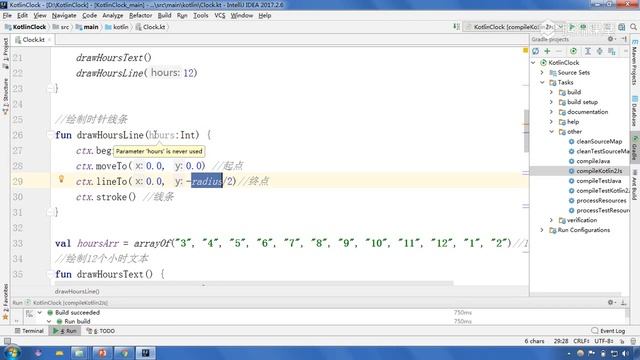Select the processResources Gradle task

[601, 200]
